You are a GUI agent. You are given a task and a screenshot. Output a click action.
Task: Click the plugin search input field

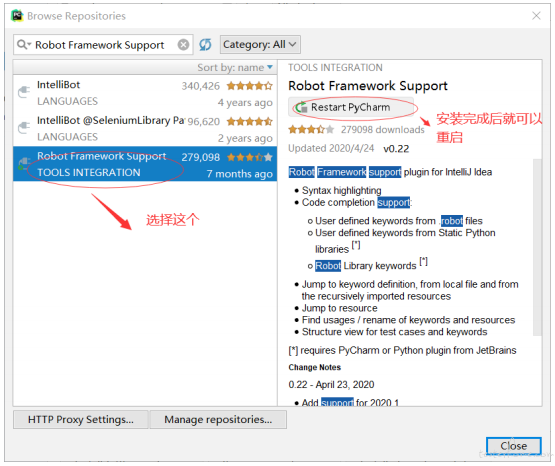click(103, 45)
